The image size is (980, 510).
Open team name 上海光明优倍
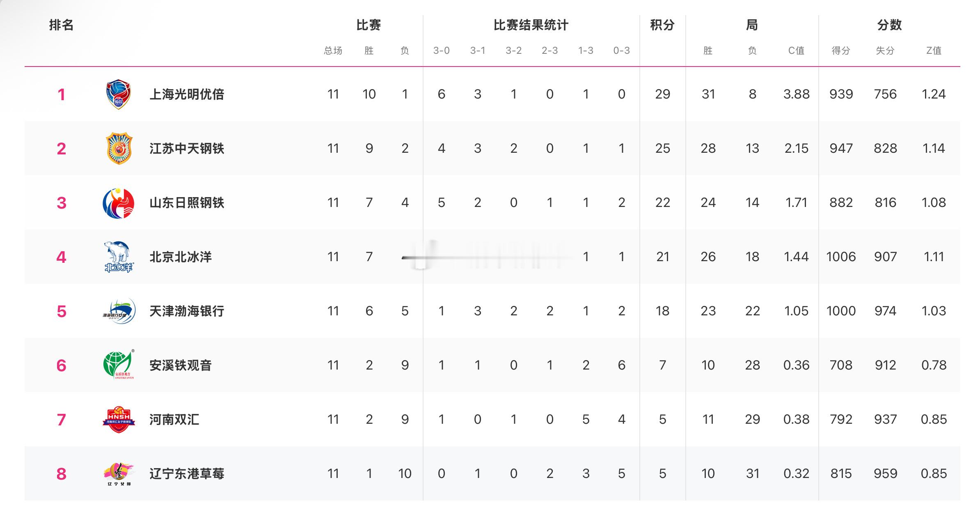pyautogui.click(x=187, y=94)
